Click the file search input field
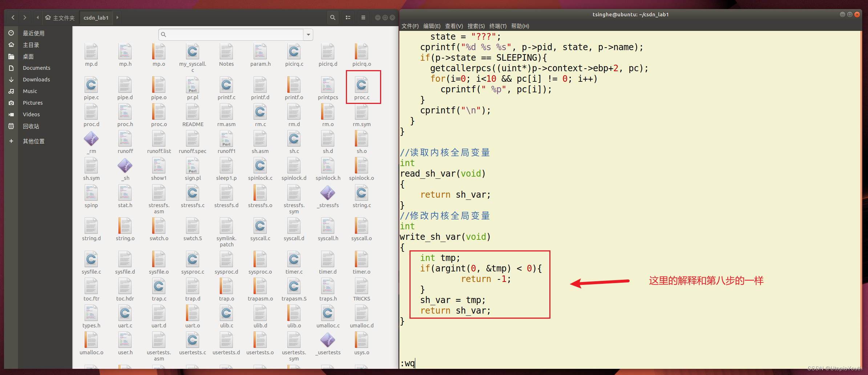Viewport: 868px width, 375px height. (231, 35)
